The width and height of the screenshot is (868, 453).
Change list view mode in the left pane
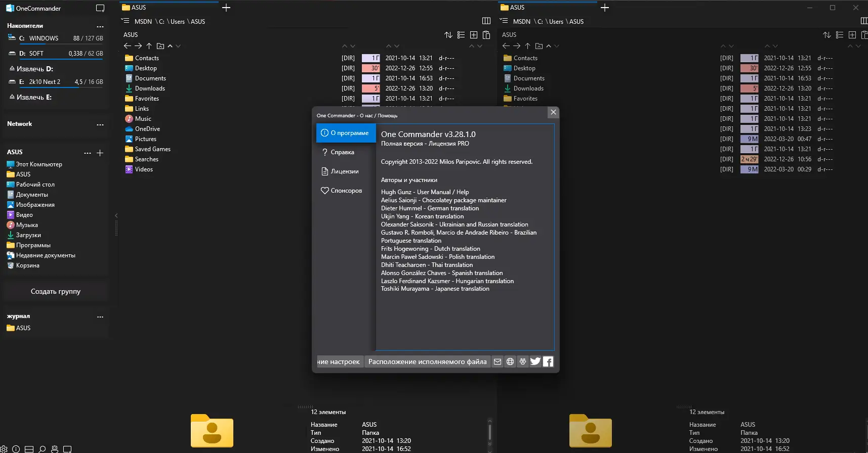pyautogui.click(x=461, y=35)
